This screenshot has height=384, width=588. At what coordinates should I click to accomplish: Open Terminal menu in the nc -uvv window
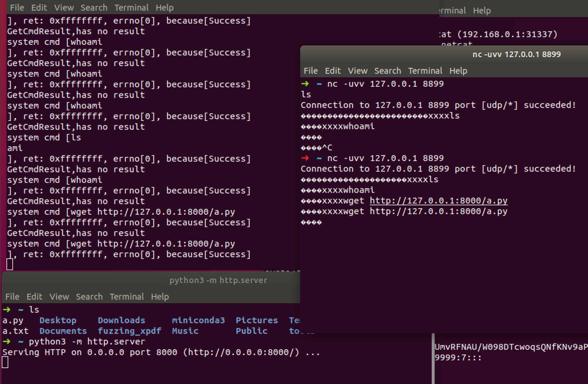click(x=425, y=71)
